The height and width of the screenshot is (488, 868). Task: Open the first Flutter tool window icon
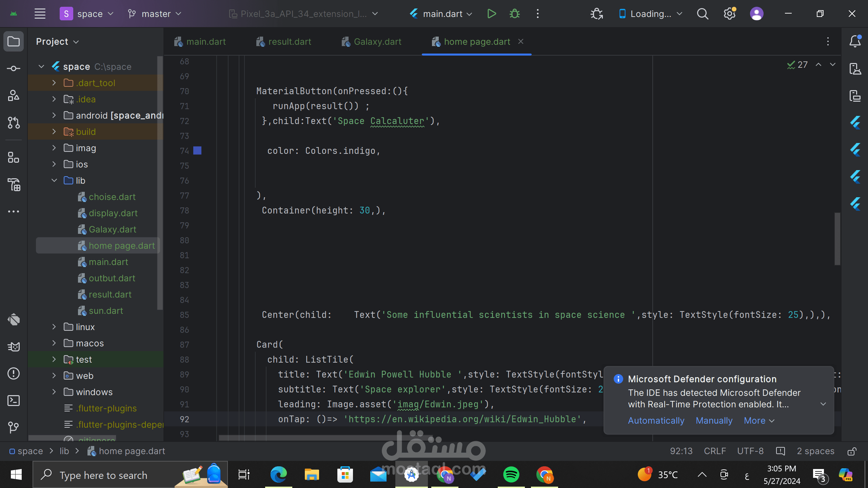[855, 123]
